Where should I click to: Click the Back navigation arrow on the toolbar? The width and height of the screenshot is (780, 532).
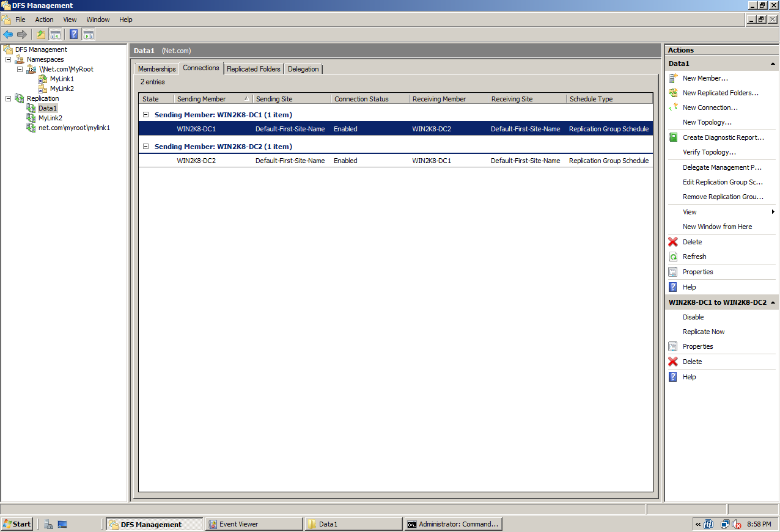[8, 34]
